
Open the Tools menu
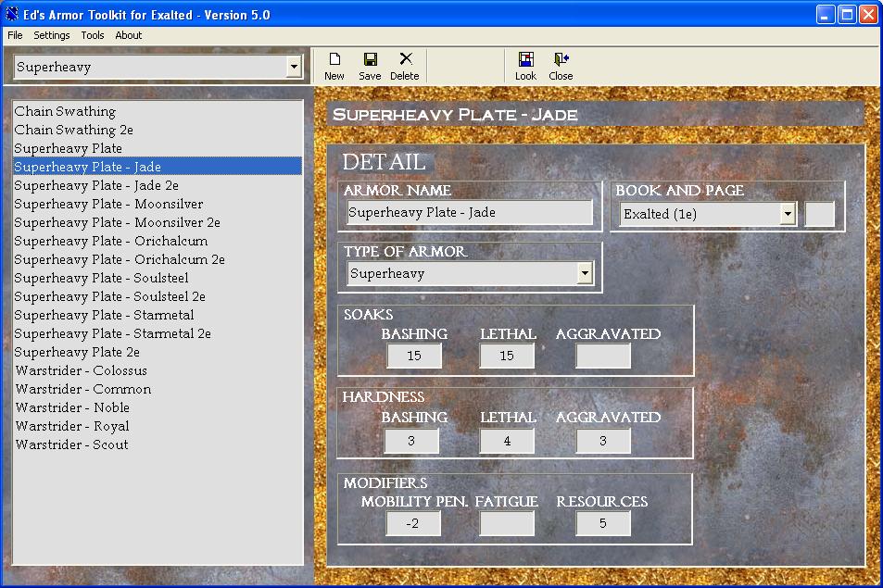(93, 35)
